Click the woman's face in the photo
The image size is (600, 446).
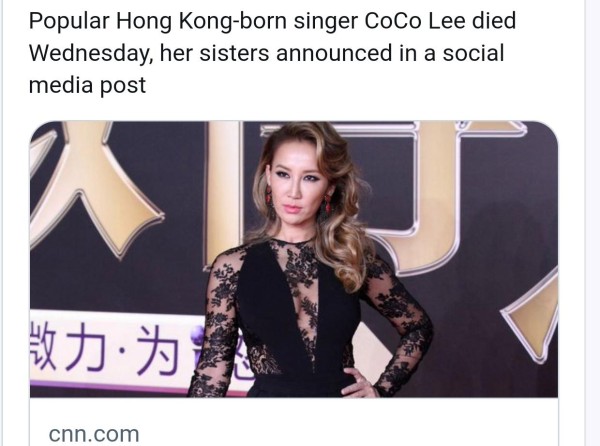[296, 183]
